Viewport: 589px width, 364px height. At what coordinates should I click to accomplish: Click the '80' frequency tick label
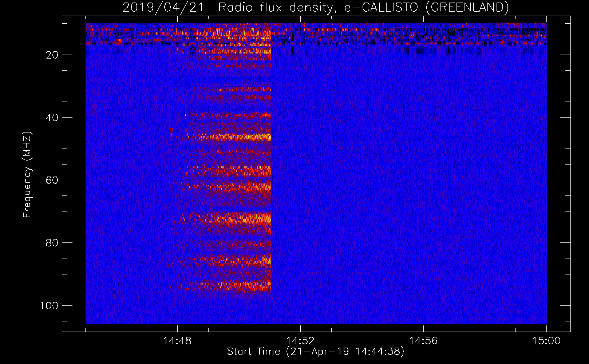point(52,243)
